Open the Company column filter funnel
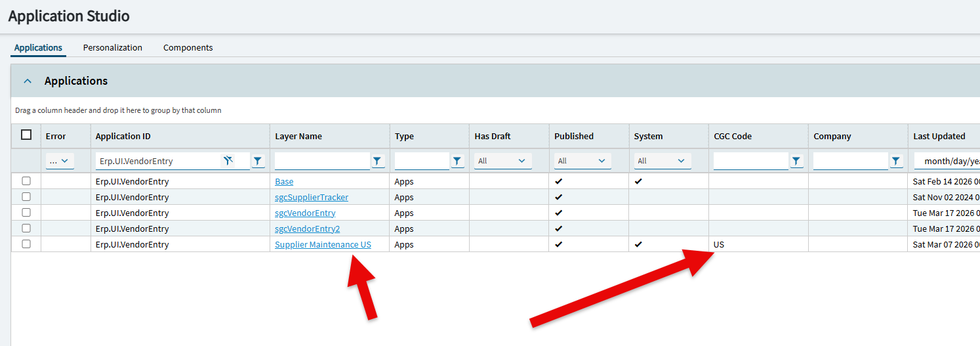Screen dimensions: 980x346 (x=896, y=161)
